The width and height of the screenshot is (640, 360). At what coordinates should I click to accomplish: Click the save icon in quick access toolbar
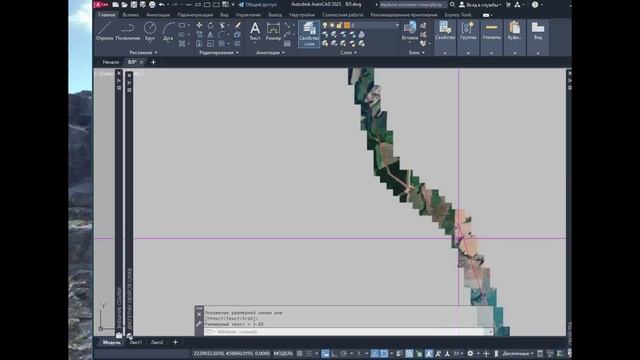tap(134, 4)
